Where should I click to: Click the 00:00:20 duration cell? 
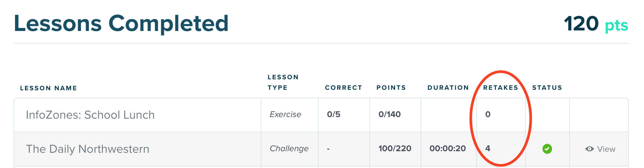tap(447, 148)
